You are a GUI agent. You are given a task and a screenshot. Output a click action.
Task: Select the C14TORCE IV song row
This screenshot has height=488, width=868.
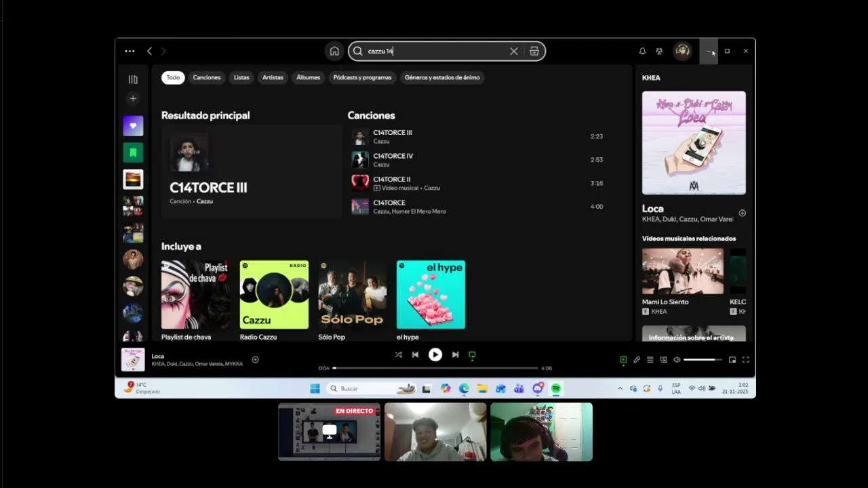click(478, 160)
